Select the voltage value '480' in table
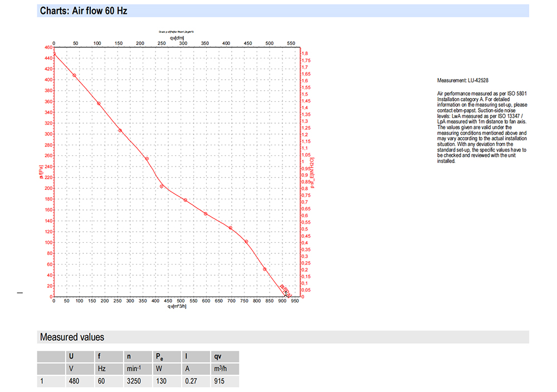Viewport: 557px width, 392px height. pos(74,381)
